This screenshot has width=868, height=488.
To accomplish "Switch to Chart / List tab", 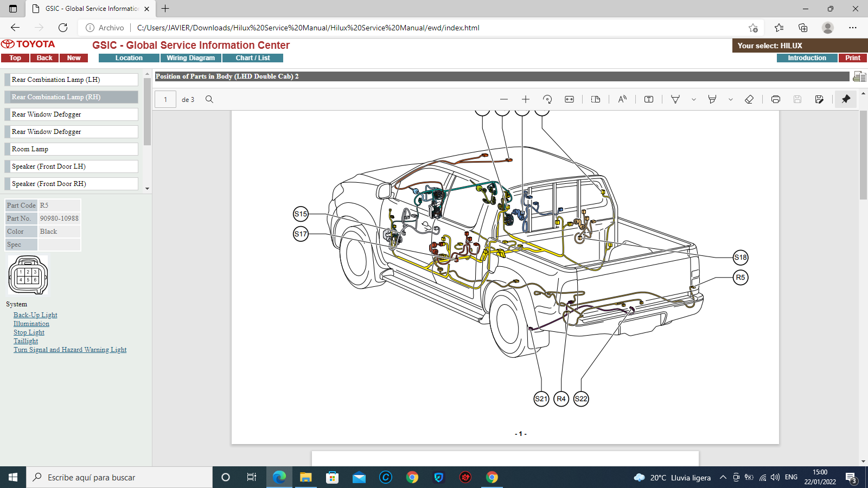I will (x=253, y=58).
